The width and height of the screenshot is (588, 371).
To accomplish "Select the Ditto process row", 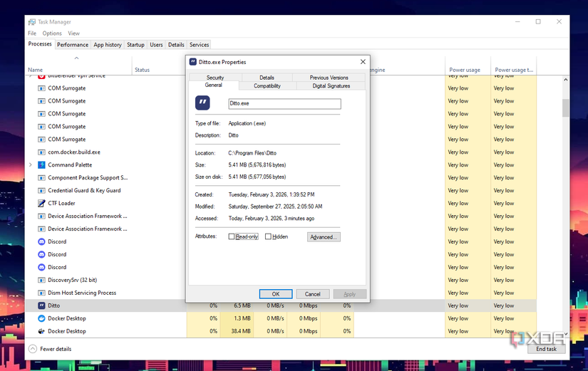I will pyautogui.click(x=282, y=305).
